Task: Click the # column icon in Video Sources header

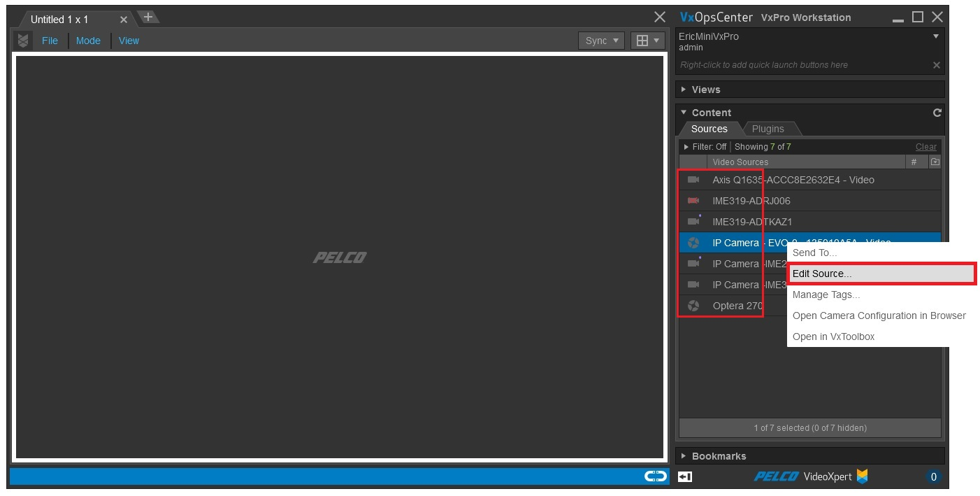Action: (916, 162)
